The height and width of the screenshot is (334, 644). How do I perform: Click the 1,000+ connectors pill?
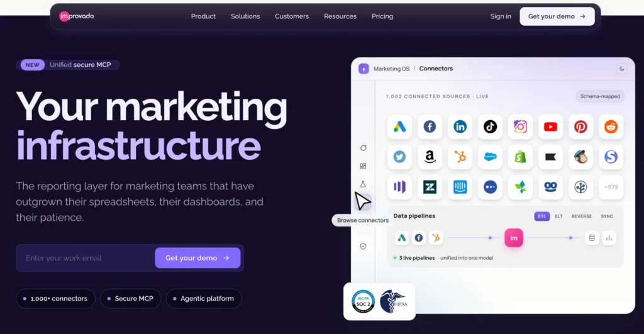55,299
